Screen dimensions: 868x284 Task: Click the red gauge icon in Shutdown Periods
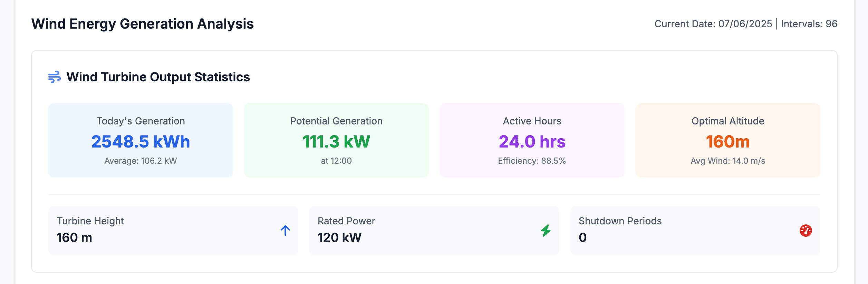pyautogui.click(x=806, y=231)
